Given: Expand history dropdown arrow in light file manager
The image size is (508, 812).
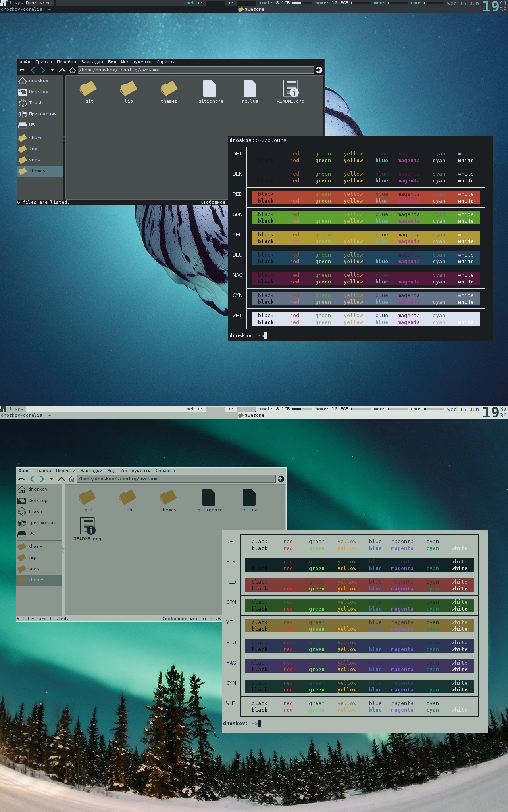Looking at the screenshot, I should coord(51,479).
